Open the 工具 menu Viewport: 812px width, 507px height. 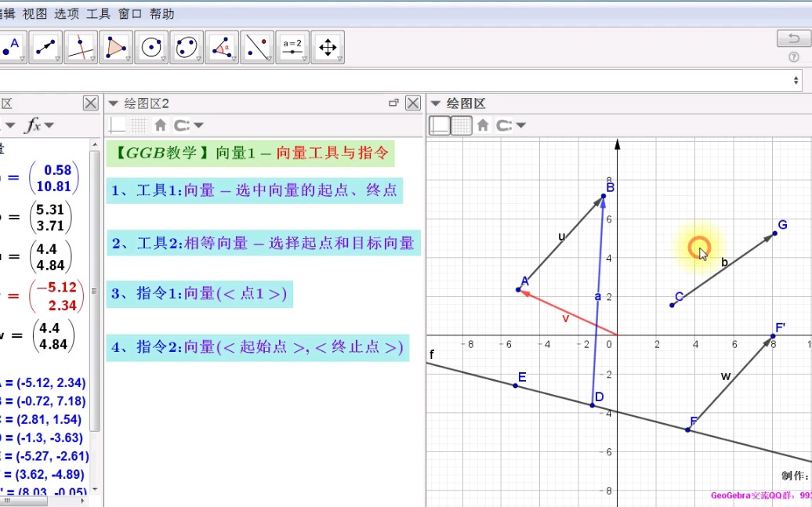97,13
